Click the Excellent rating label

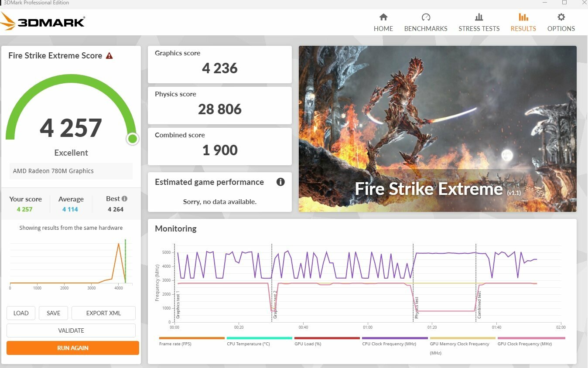71,153
